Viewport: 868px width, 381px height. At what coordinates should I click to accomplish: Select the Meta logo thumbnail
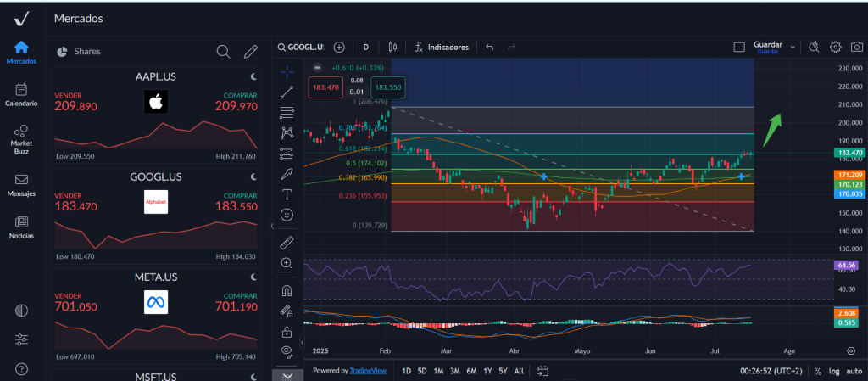(x=156, y=302)
